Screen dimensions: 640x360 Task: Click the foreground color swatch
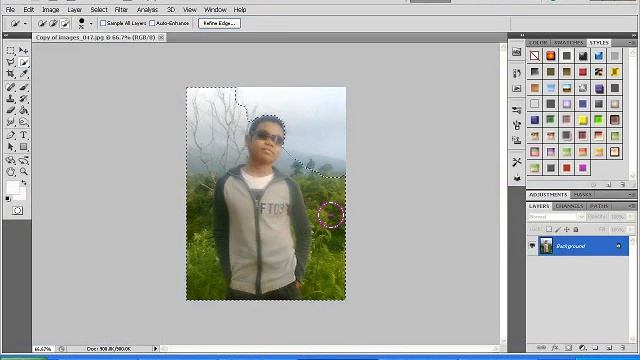click(13, 188)
